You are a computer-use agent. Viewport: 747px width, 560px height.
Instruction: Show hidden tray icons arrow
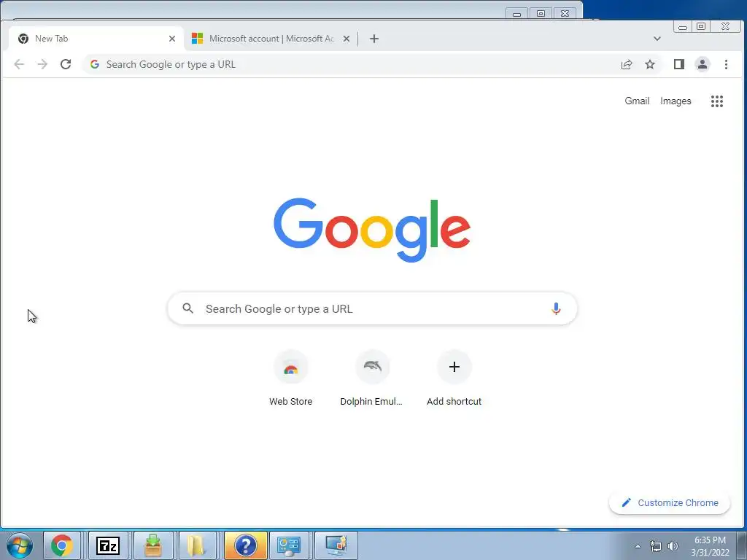tap(638, 546)
